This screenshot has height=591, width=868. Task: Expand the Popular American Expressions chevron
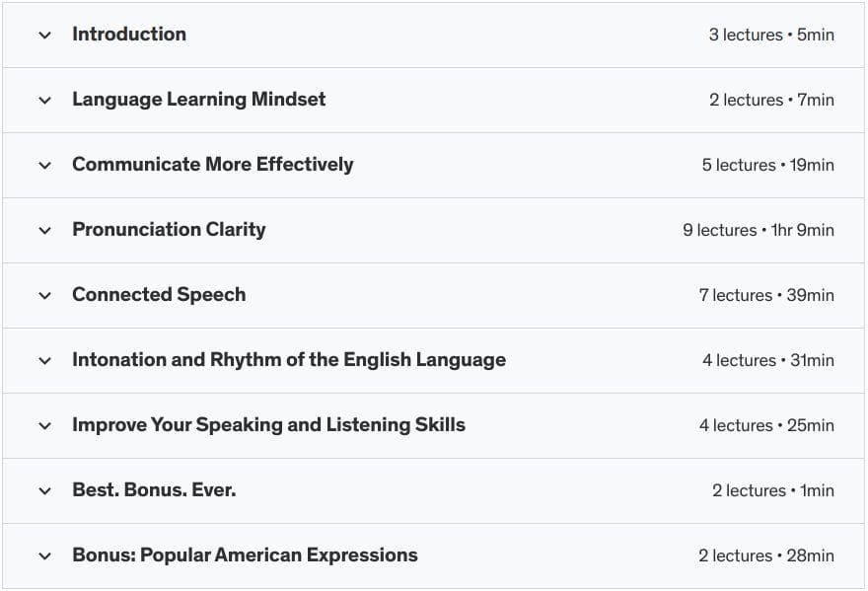pyautogui.click(x=44, y=555)
